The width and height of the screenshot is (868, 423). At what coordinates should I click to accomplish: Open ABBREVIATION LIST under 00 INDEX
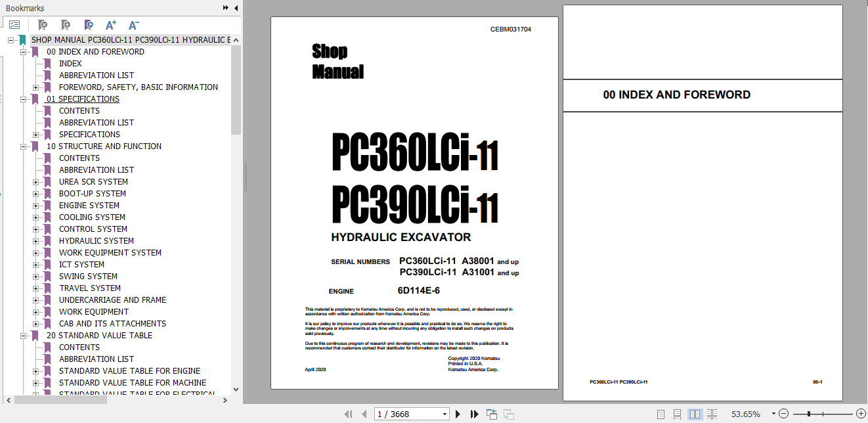click(x=97, y=76)
